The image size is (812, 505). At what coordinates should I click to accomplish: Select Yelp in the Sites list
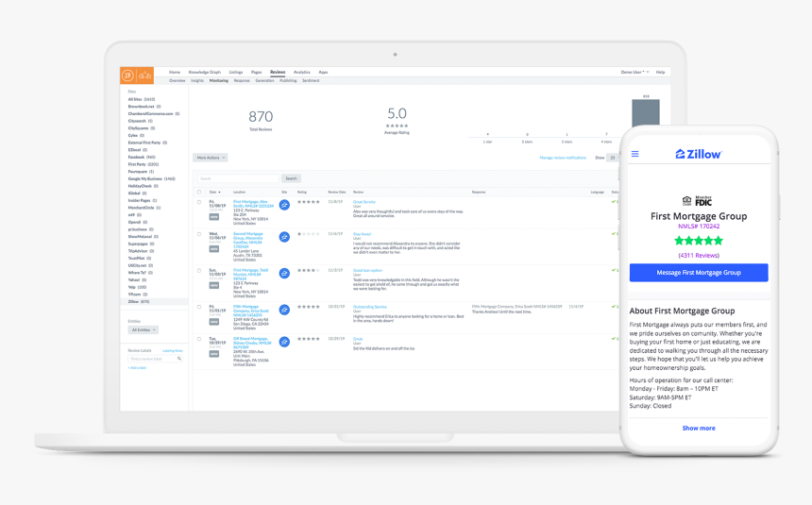[137, 287]
